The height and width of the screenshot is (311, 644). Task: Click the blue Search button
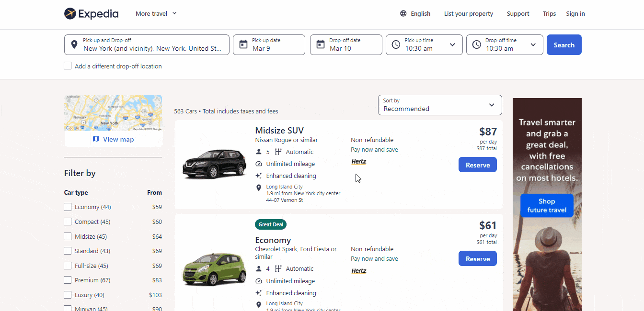click(x=564, y=44)
